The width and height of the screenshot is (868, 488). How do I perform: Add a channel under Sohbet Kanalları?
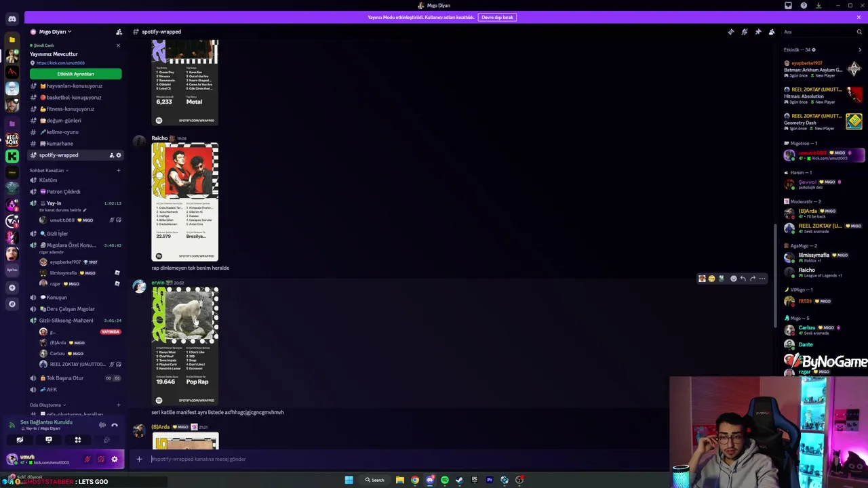coord(119,170)
